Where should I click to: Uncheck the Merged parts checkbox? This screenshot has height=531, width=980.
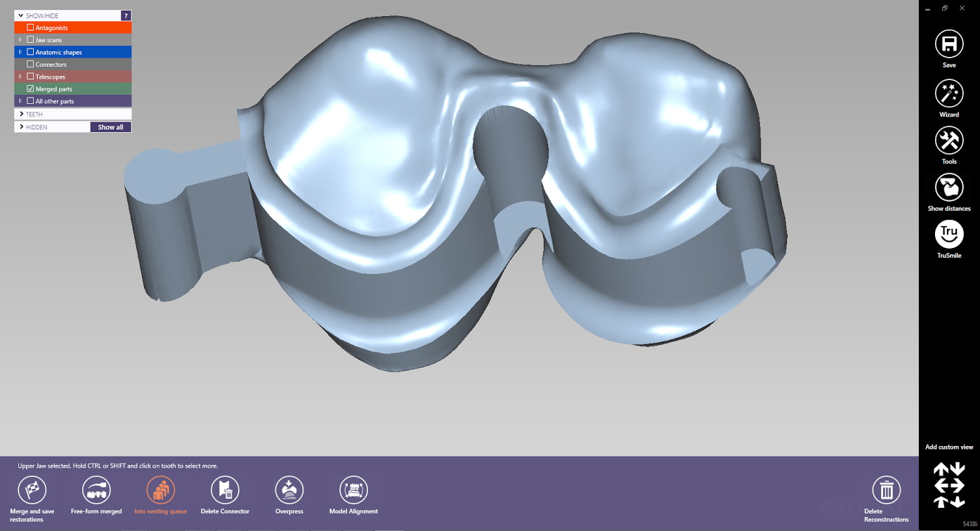(30, 89)
